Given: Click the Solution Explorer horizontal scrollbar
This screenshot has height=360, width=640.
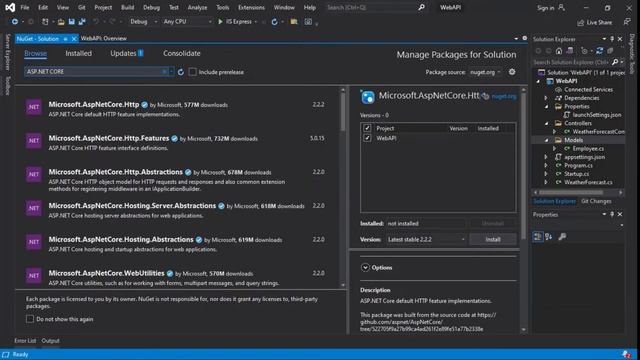Looking at the screenshot, I should 571,192.
